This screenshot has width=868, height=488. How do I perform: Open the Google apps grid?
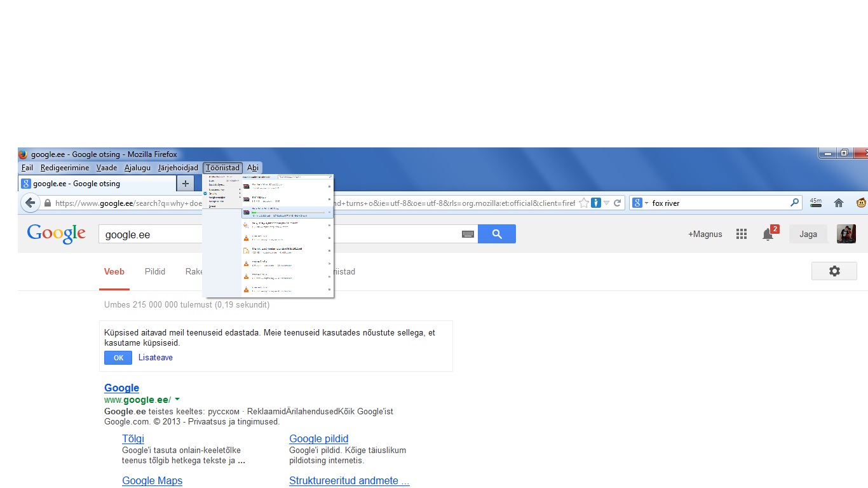(741, 234)
